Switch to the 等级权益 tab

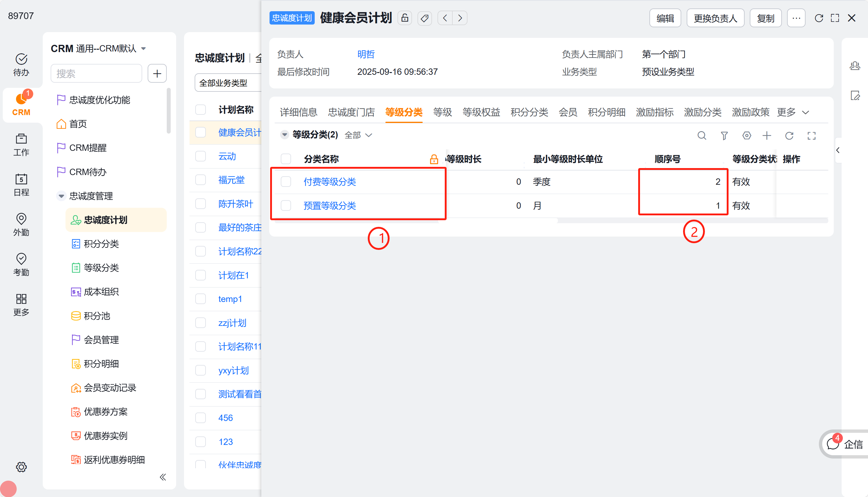[x=481, y=112]
